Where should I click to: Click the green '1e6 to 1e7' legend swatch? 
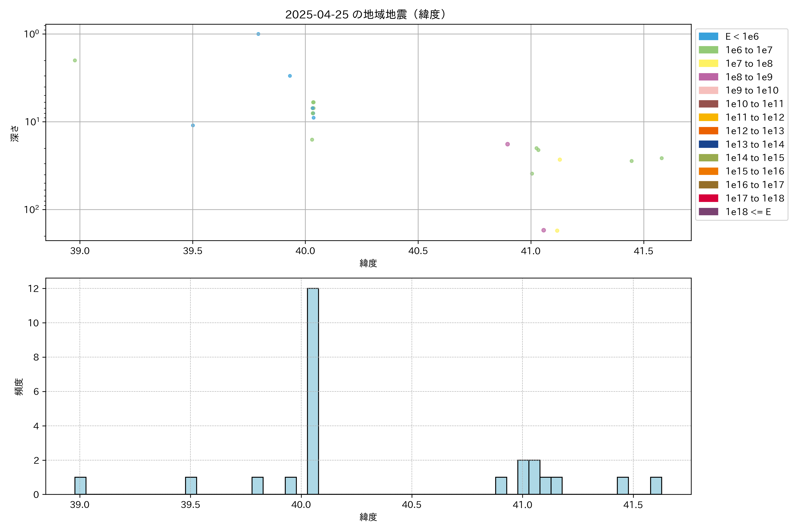(708, 50)
